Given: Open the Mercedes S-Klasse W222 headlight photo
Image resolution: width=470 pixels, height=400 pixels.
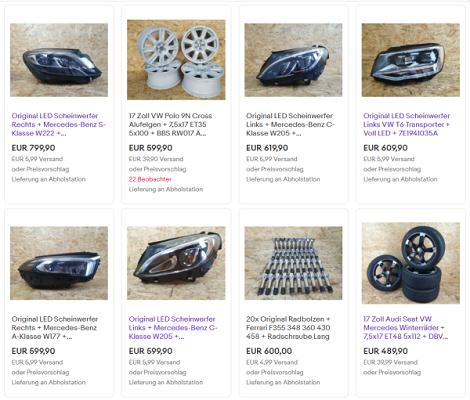Looking at the screenshot, I should [x=59, y=60].
